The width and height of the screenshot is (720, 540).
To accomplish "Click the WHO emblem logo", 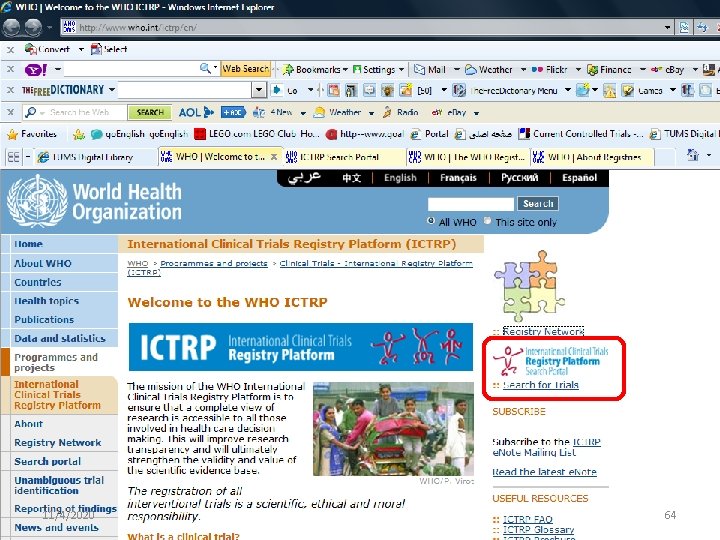I will click(x=37, y=201).
